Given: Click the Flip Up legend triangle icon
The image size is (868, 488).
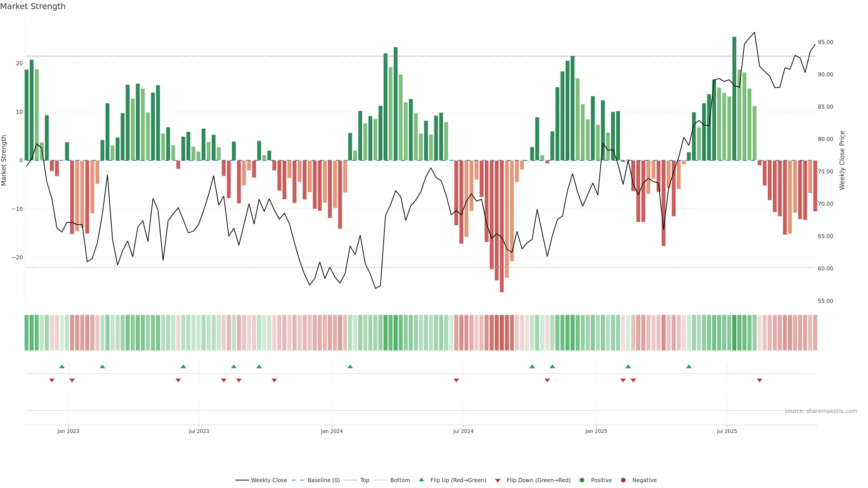Looking at the screenshot, I should [x=421, y=480].
